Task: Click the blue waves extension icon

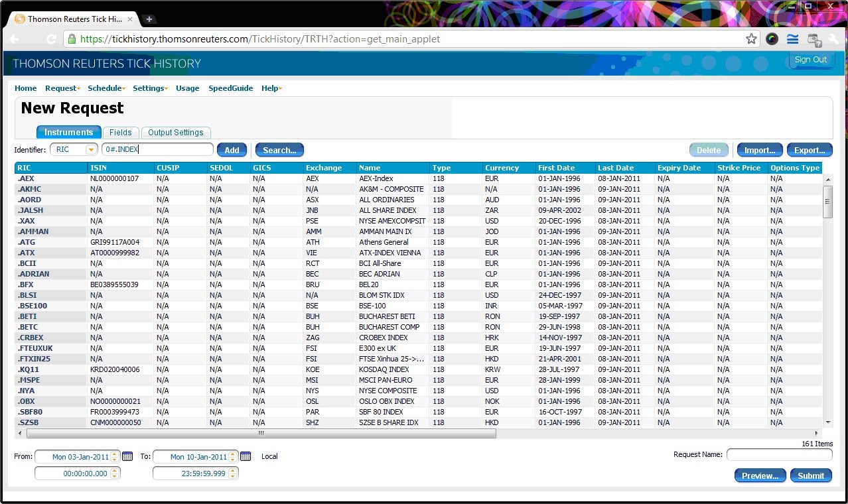Action: (x=792, y=39)
